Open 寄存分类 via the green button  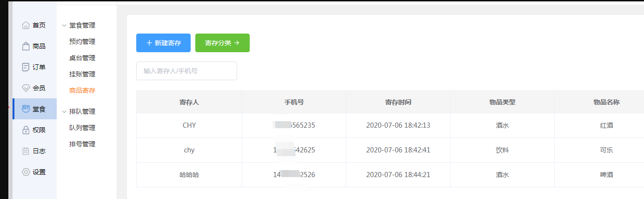pos(222,43)
